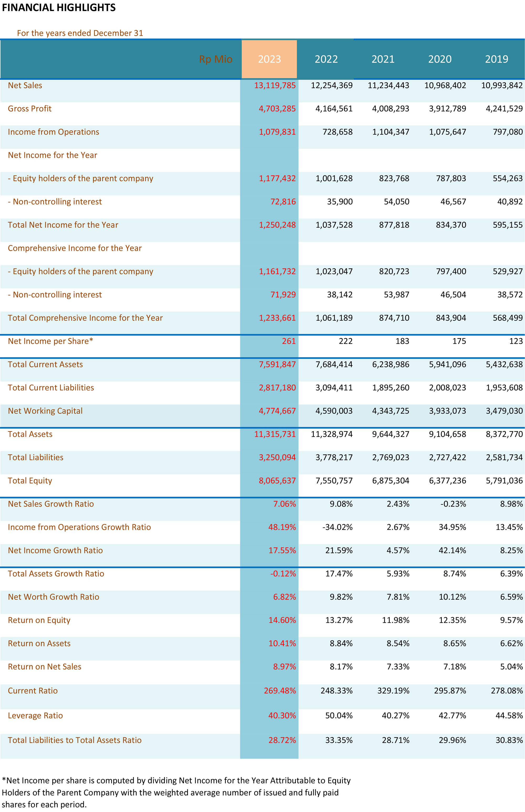525x812 pixels.
Task: Click Total Assets Growth Ratio label
Action: pos(56,574)
